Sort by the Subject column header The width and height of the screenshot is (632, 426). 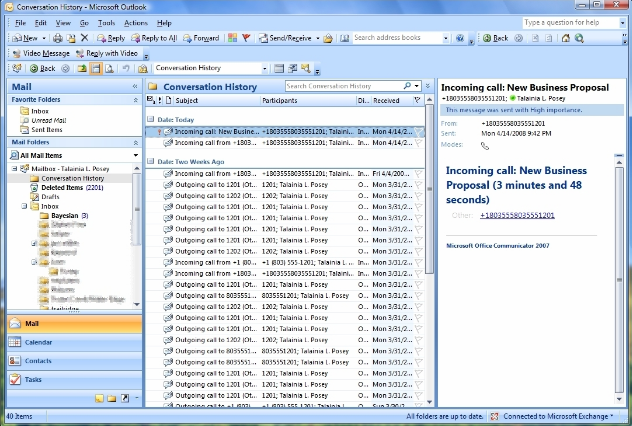218,100
